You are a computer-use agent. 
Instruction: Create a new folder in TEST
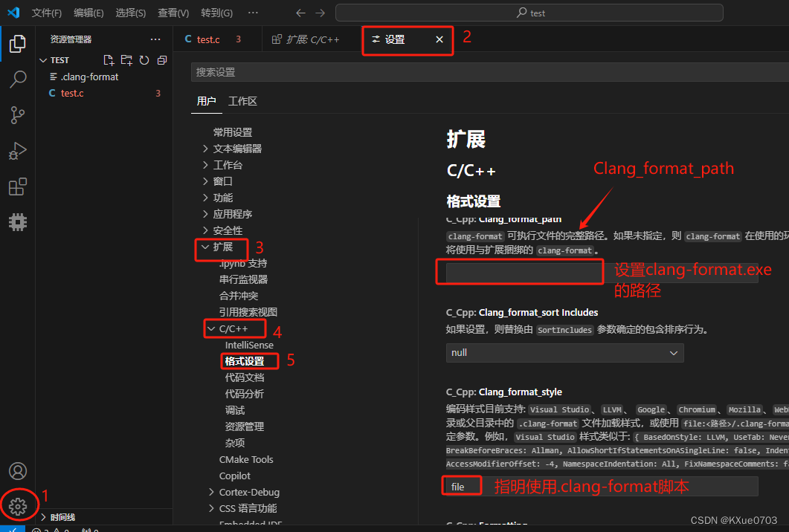tap(126, 60)
